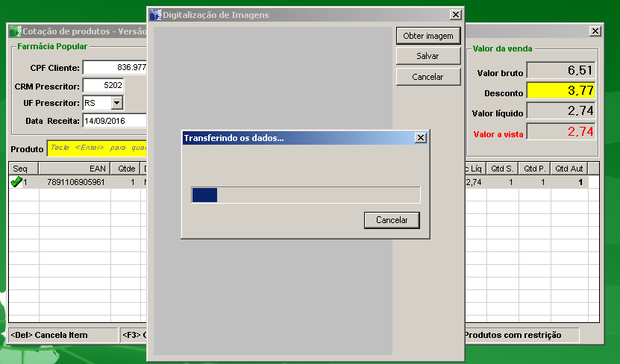Click the Digitalização de Imagens title bar icon

click(155, 15)
